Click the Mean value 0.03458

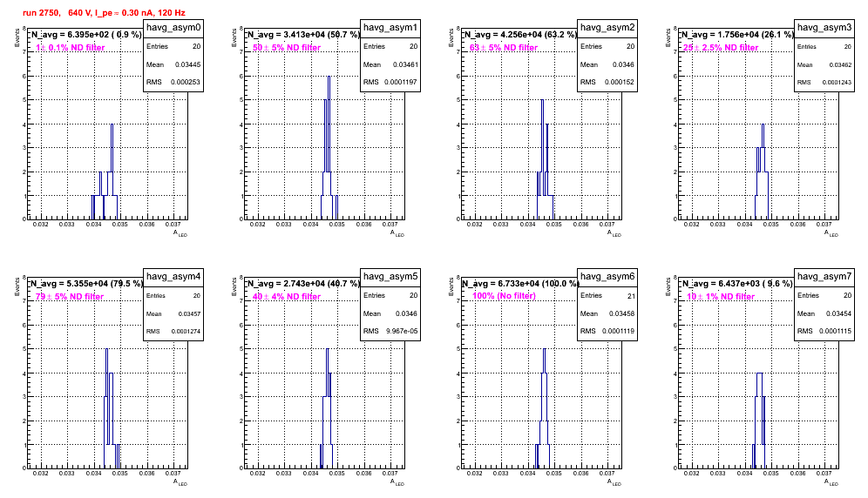(x=621, y=313)
